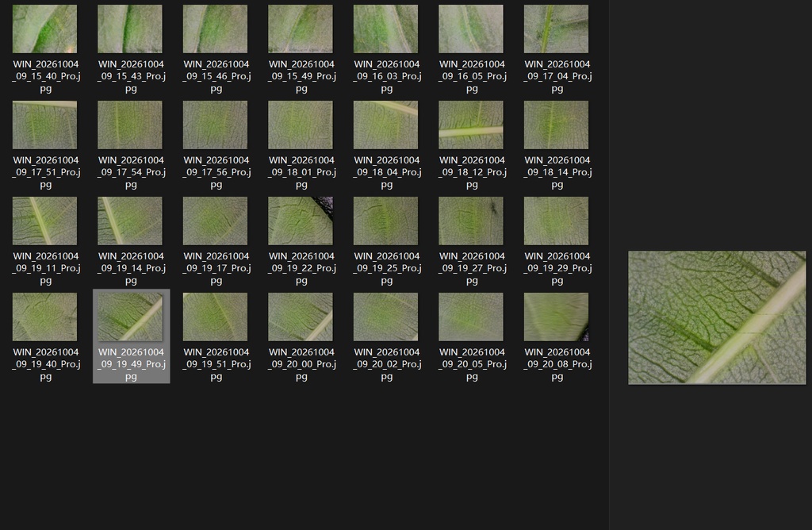Image resolution: width=812 pixels, height=530 pixels.
Task: Pick image thumbnail WIN_20261004_09_20_05_Pro.jpg
Action: click(x=471, y=317)
